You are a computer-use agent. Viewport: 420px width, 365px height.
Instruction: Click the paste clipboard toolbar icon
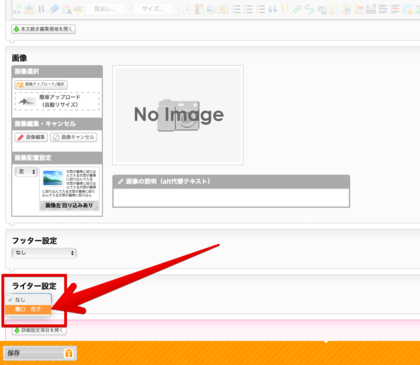[x=199, y=9]
